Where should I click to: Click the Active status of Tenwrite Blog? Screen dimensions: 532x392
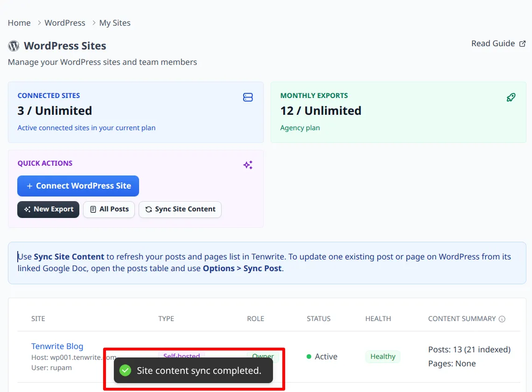[x=322, y=357]
